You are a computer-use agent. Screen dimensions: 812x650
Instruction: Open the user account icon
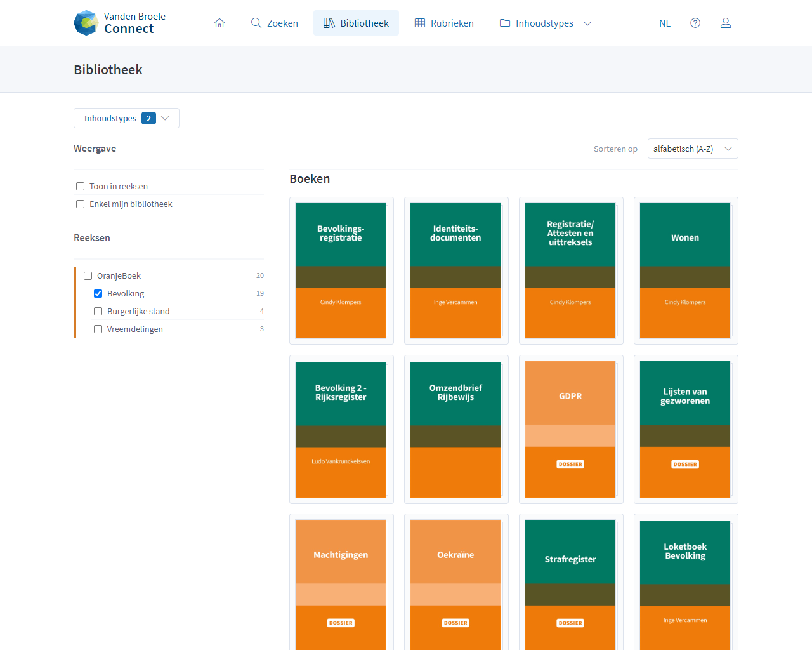726,23
